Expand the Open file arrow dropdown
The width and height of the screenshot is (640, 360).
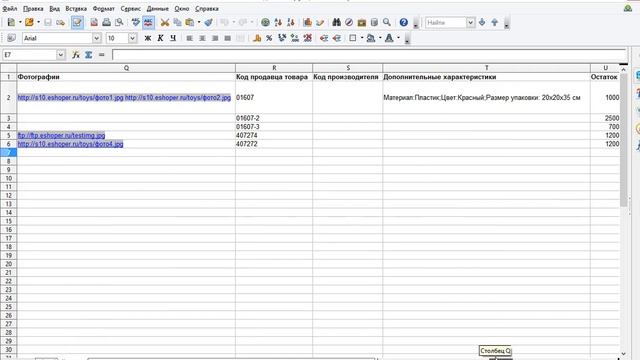pyautogui.click(x=38, y=22)
